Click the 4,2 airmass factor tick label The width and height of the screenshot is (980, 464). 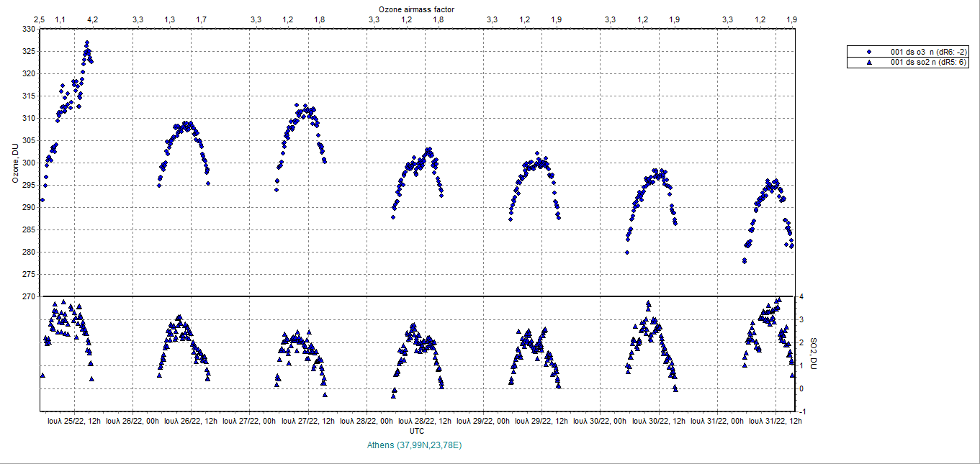click(92, 19)
